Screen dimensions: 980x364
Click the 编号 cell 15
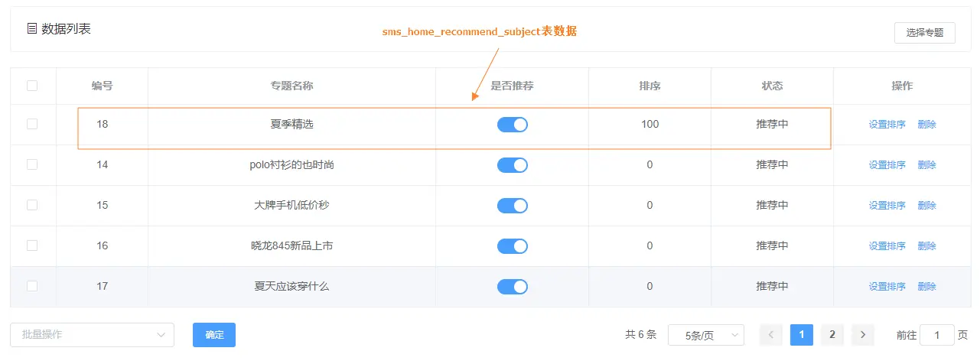pos(102,205)
